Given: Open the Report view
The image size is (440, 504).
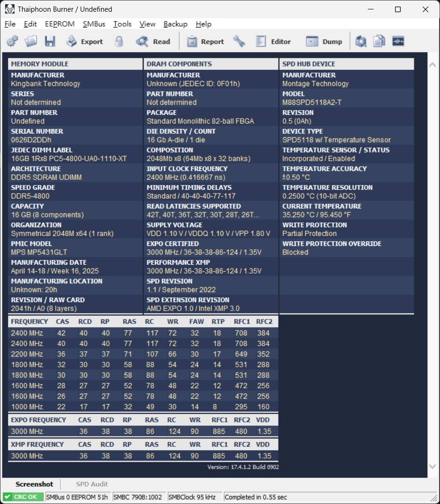Looking at the screenshot, I should pyautogui.click(x=205, y=42).
